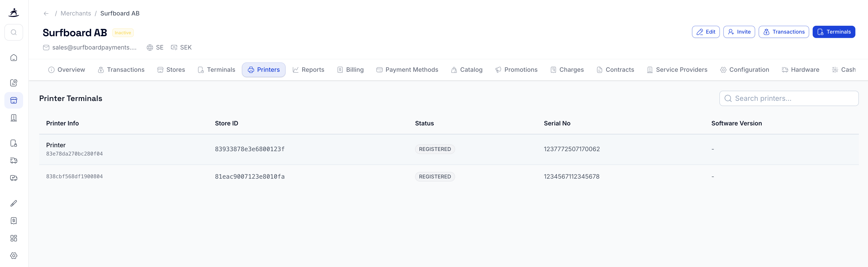The width and height of the screenshot is (868, 267).
Task: Click the apps grid sidebar icon
Action: (x=14, y=238)
